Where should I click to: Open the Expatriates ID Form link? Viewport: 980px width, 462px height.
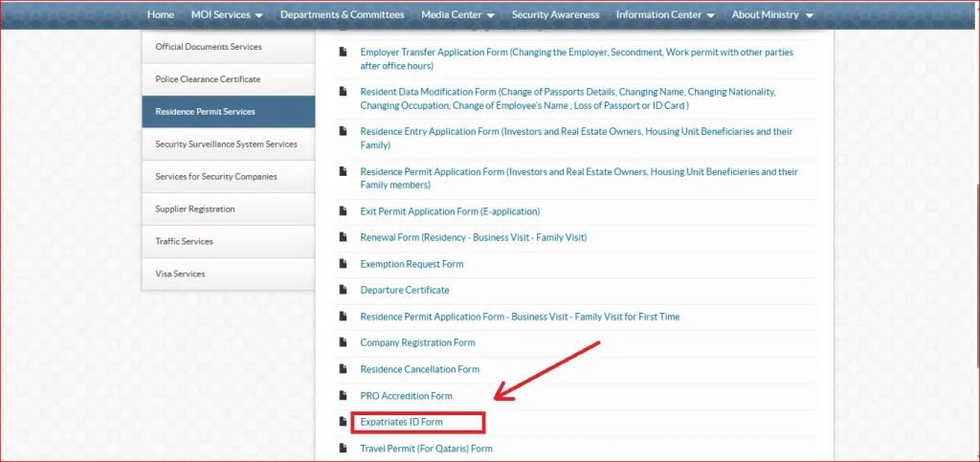401,422
